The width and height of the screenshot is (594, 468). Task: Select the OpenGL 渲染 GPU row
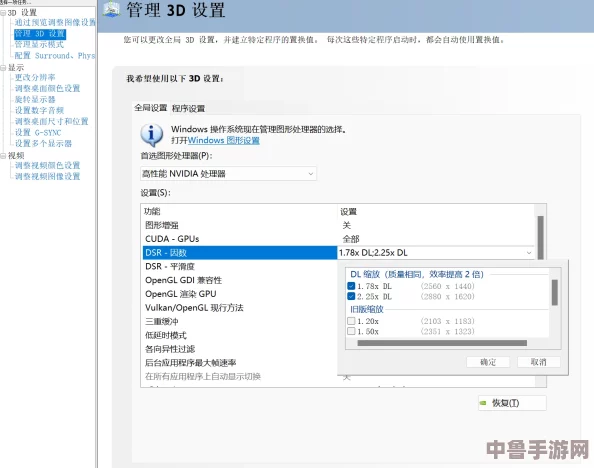tap(240, 294)
